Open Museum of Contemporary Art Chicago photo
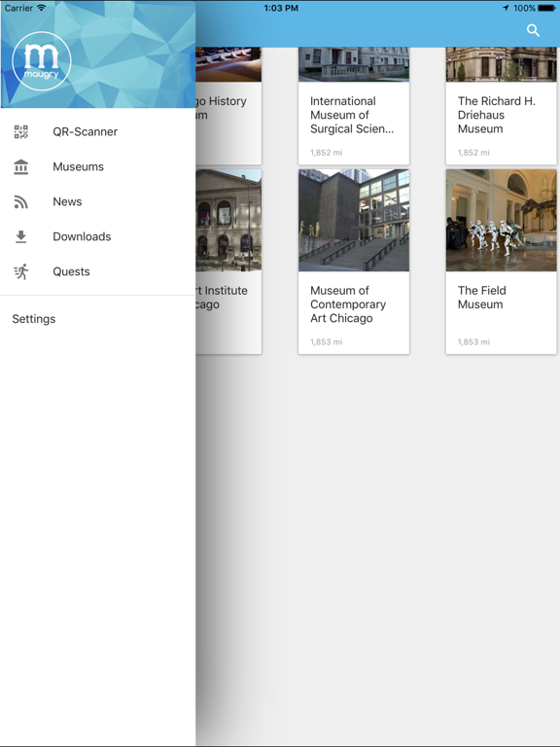Image resolution: width=560 pixels, height=747 pixels. pyautogui.click(x=354, y=220)
